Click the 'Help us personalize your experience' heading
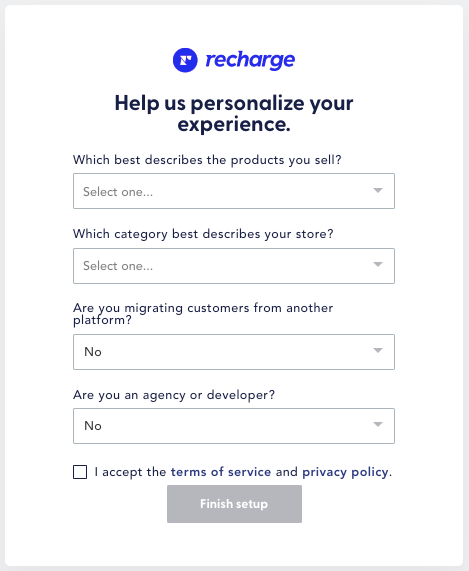The height and width of the screenshot is (571, 469). point(234,114)
